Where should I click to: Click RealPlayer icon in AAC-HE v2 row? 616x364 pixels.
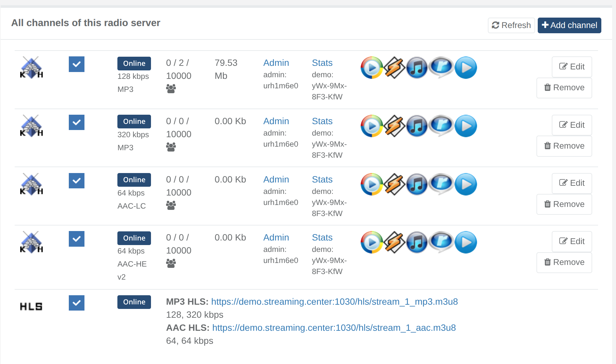pos(441,242)
